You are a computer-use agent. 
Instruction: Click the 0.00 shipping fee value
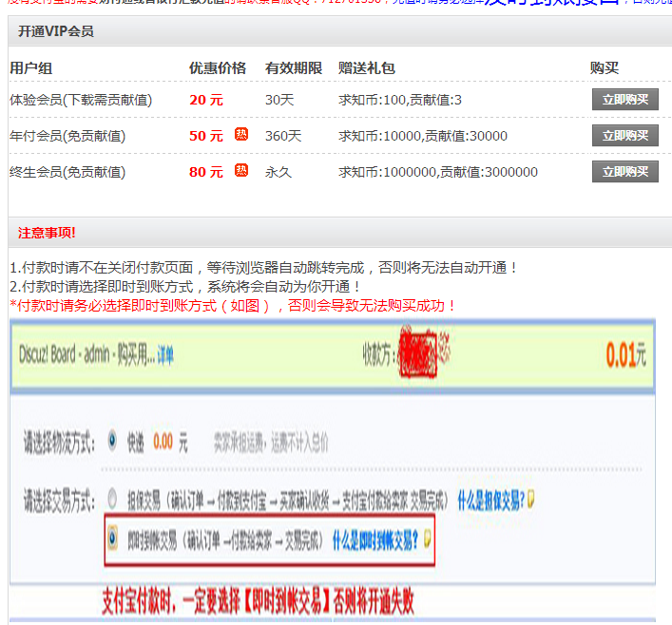point(163,442)
